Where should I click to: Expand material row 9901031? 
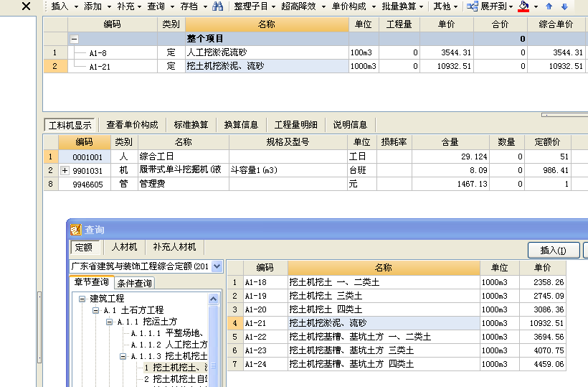tap(65, 171)
